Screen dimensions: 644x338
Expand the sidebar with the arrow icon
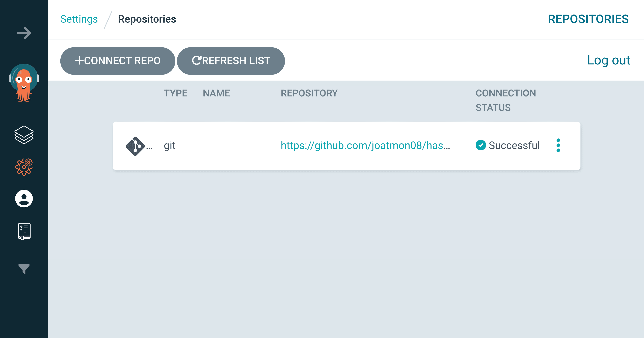[x=24, y=33]
